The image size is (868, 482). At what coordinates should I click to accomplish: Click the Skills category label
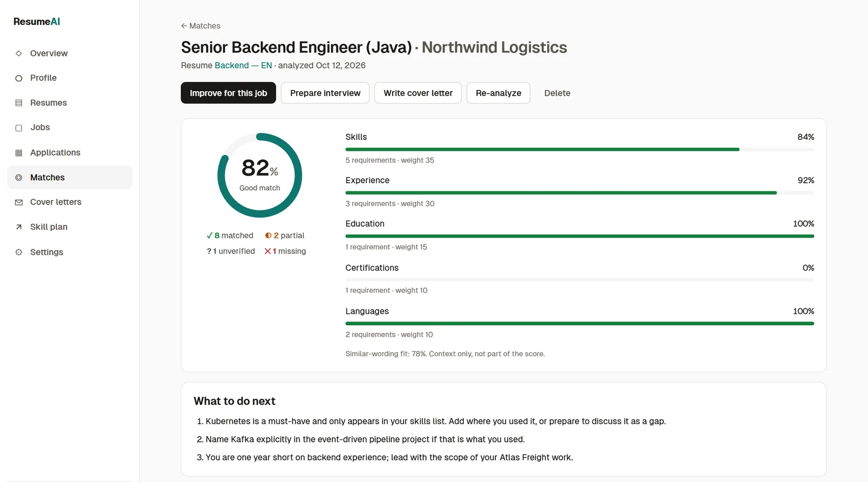coord(356,137)
